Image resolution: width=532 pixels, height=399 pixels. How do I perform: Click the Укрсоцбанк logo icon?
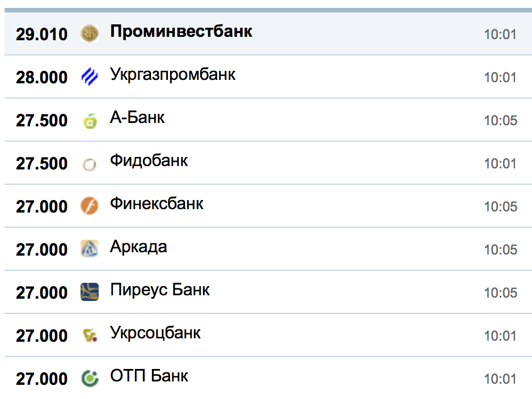90,335
